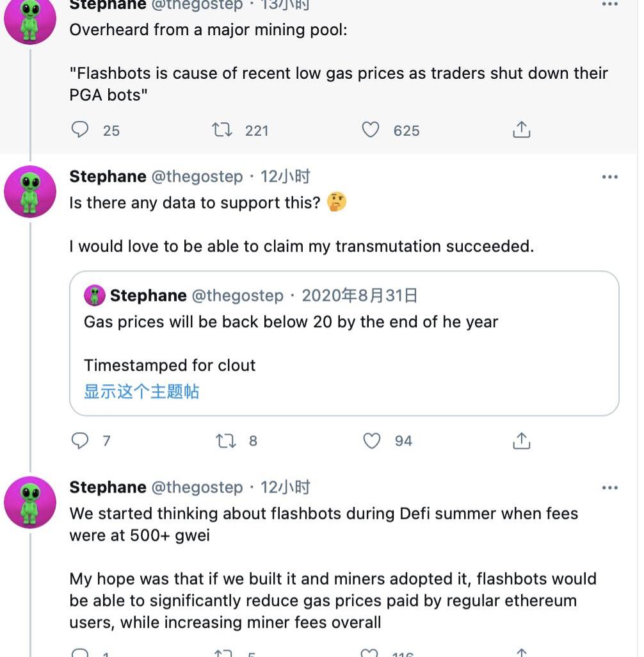644x657 pixels.
Task: Click Stephane's avatar beside transmutation tweet
Action: pyautogui.click(x=30, y=191)
